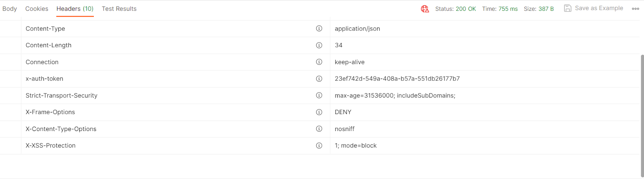Click the info icon beside Content-Length

tap(319, 45)
